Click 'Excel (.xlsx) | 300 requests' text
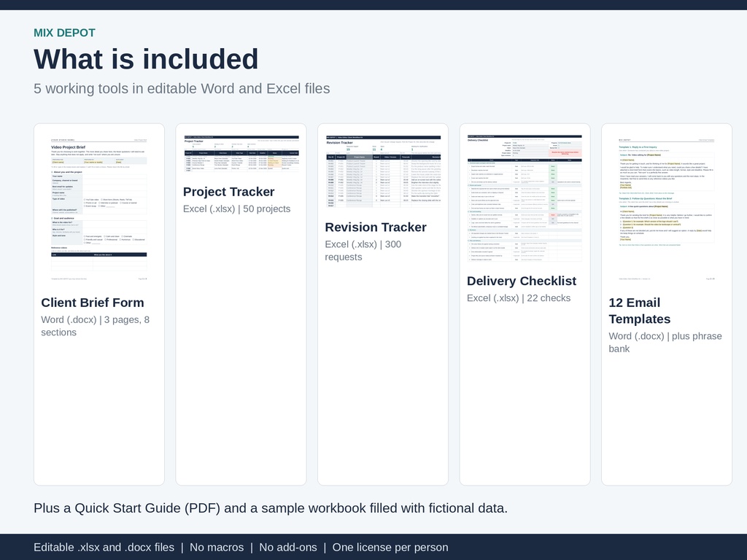Viewport: 747px width, 560px height. pyautogui.click(x=363, y=251)
